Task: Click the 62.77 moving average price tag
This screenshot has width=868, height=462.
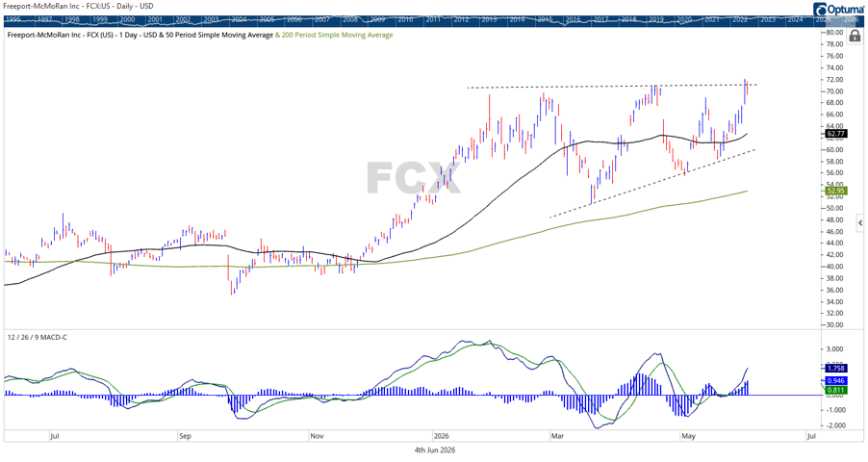Action: coord(836,134)
